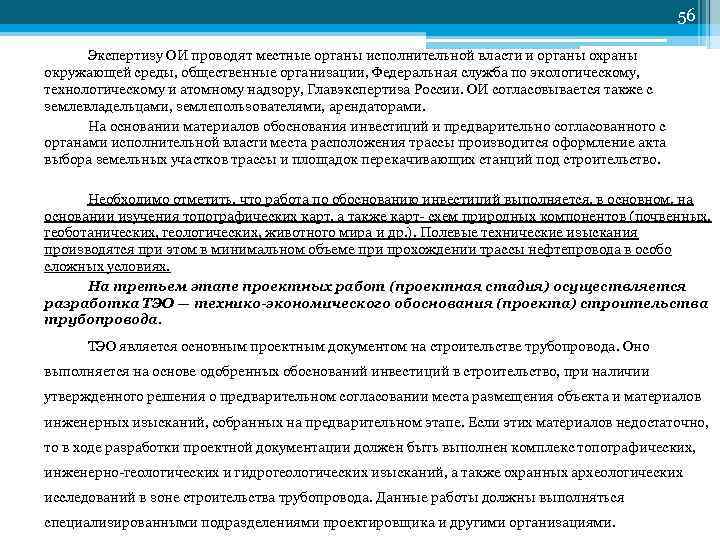Click the underlined line ending "сложных условиях."
Viewport: 720px width, 540px height.
(x=107, y=267)
